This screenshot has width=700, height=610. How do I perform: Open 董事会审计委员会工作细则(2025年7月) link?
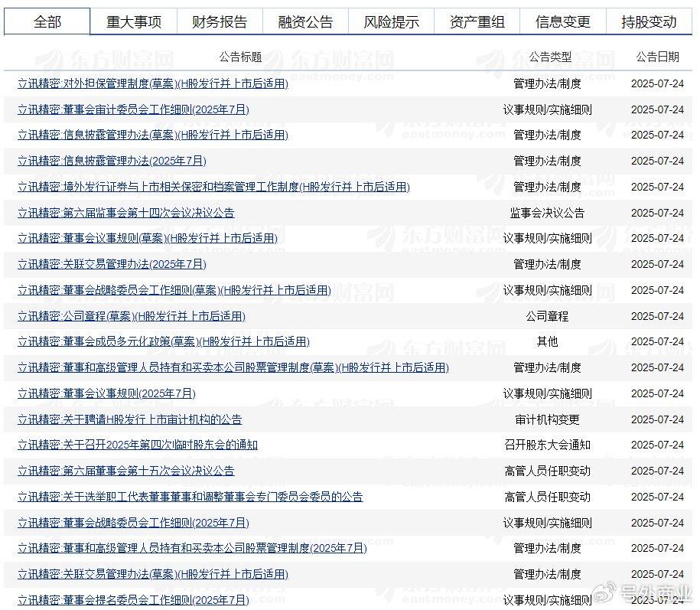[133, 109]
